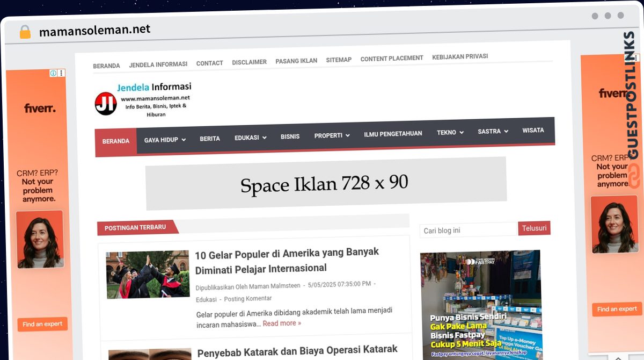Expand the Sastra dropdown arrow

(506, 132)
